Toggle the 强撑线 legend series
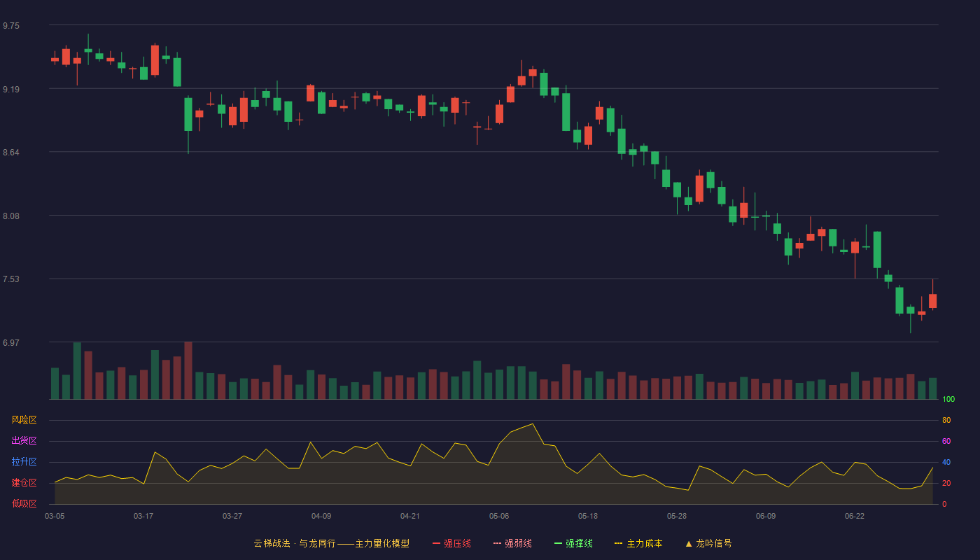 573,543
